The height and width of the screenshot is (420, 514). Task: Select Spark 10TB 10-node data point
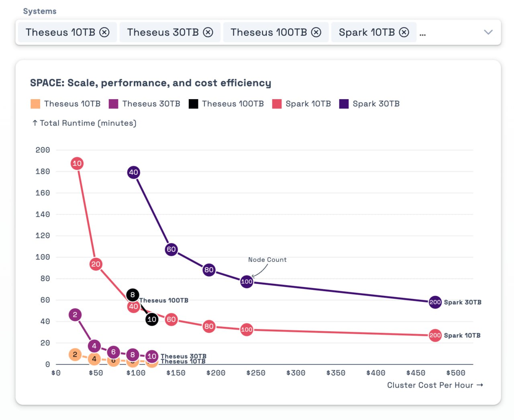point(77,163)
